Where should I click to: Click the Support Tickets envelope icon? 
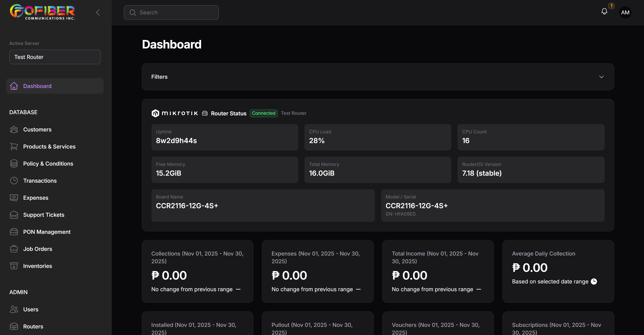point(14,215)
